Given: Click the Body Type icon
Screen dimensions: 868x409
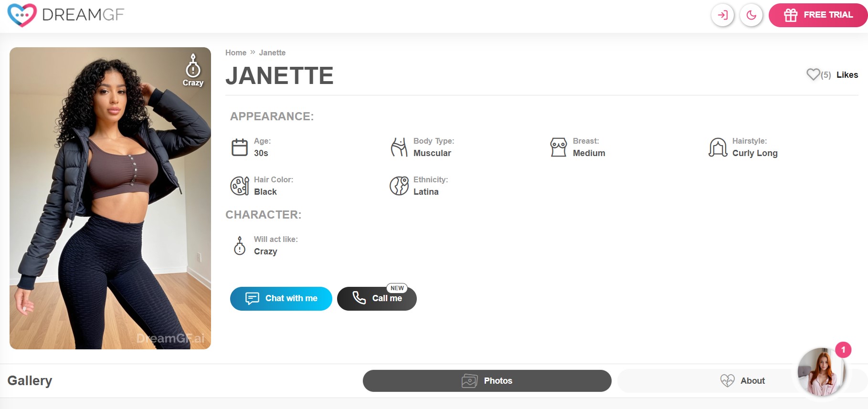Looking at the screenshot, I should pos(399,147).
